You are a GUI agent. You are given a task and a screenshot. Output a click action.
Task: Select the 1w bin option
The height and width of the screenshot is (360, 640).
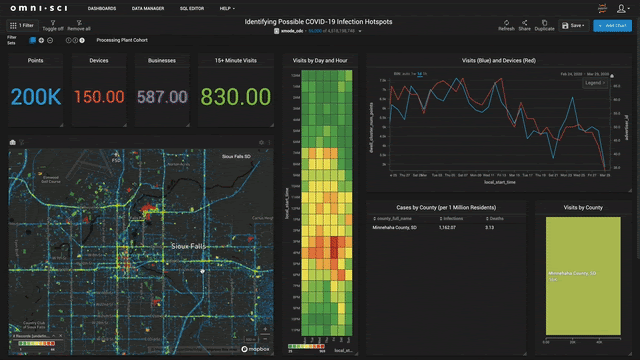click(413, 74)
